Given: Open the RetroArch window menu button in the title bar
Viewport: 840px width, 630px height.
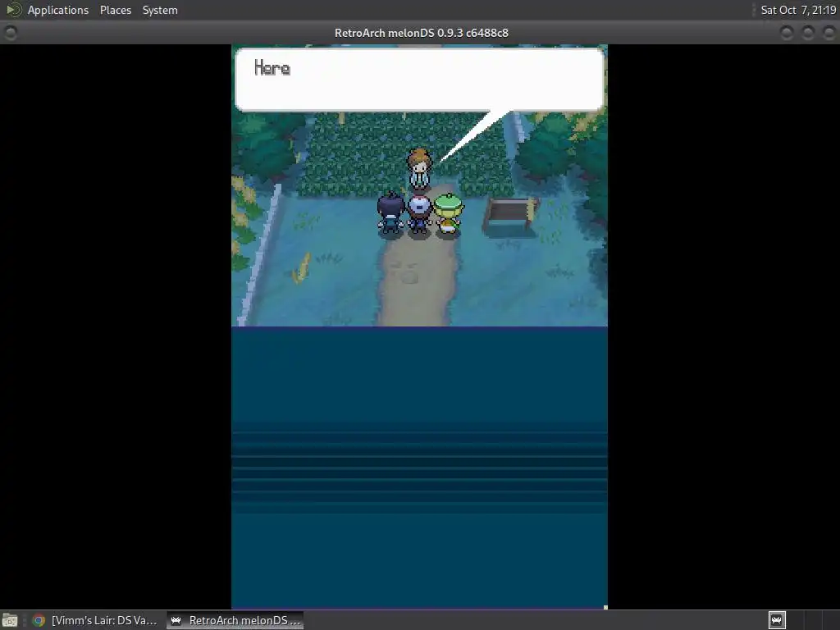Looking at the screenshot, I should [10, 33].
